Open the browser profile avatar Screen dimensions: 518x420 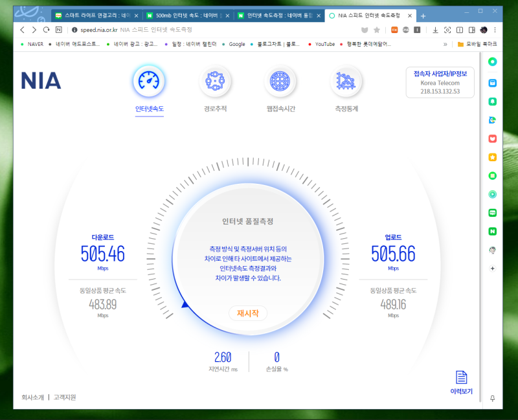pos(484,30)
